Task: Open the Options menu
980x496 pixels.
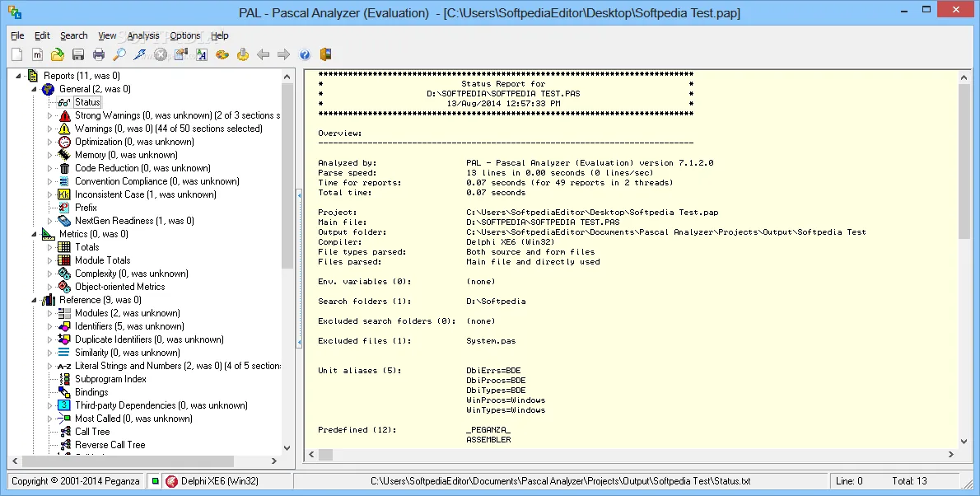Action: 185,35
